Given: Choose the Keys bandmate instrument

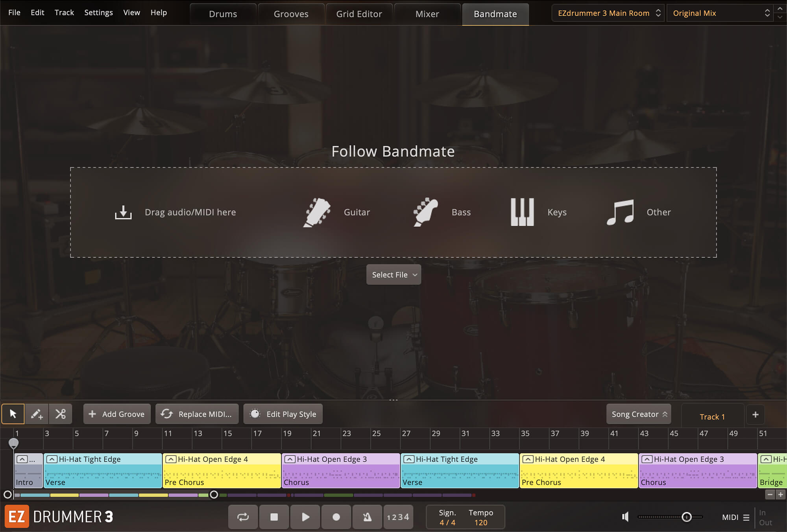Looking at the screenshot, I should tap(538, 212).
